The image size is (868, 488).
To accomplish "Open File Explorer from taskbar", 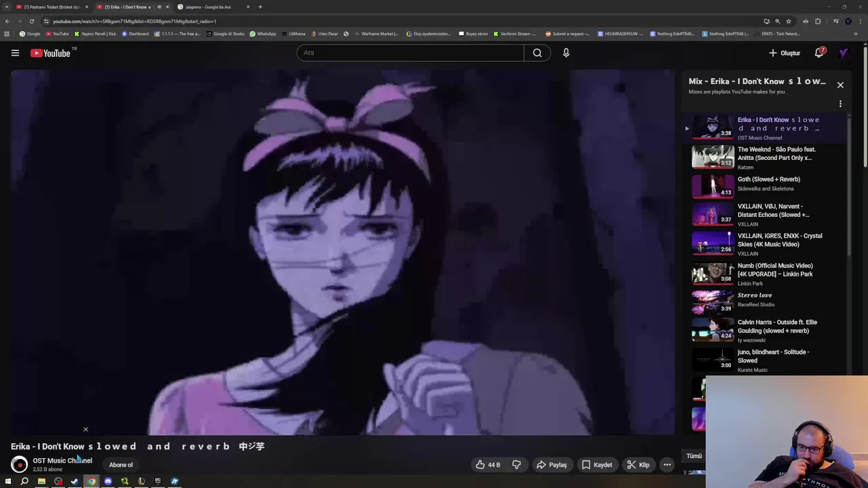I will [x=41, y=481].
